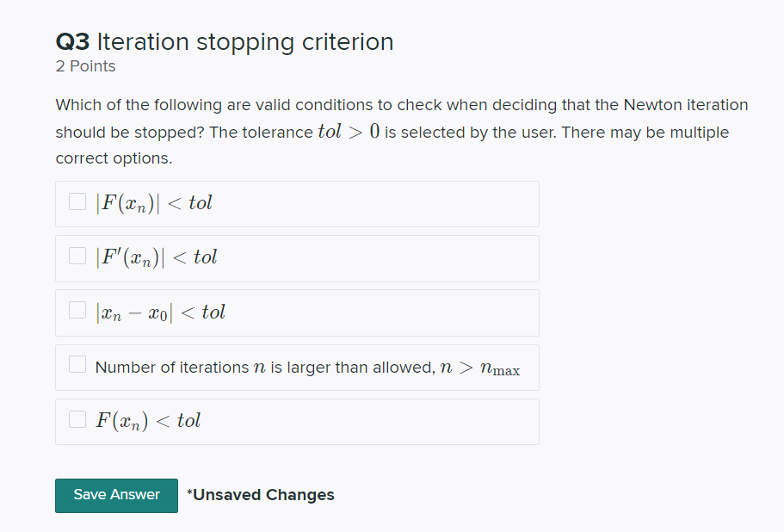Image resolution: width=784 pixels, height=532 pixels.
Task: Check the |x_n − x_0| < tol option
Action: (x=77, y=310)
